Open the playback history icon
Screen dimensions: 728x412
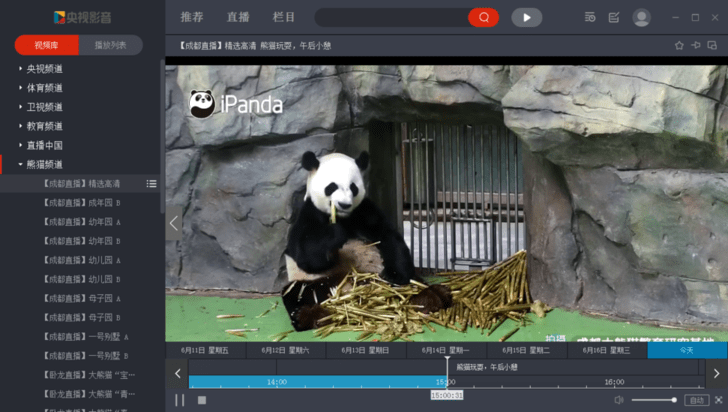point(590,17)
